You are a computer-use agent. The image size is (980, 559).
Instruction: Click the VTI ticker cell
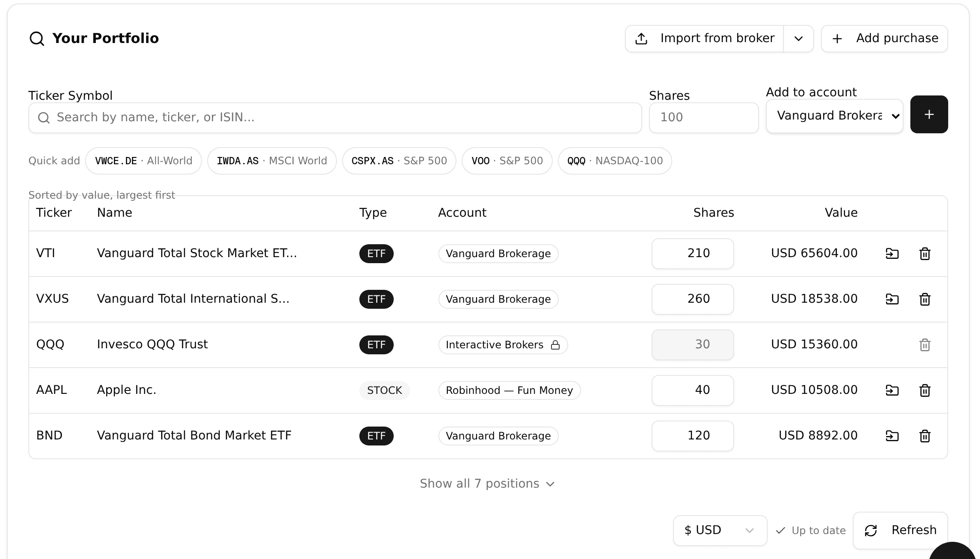point(46,253)
